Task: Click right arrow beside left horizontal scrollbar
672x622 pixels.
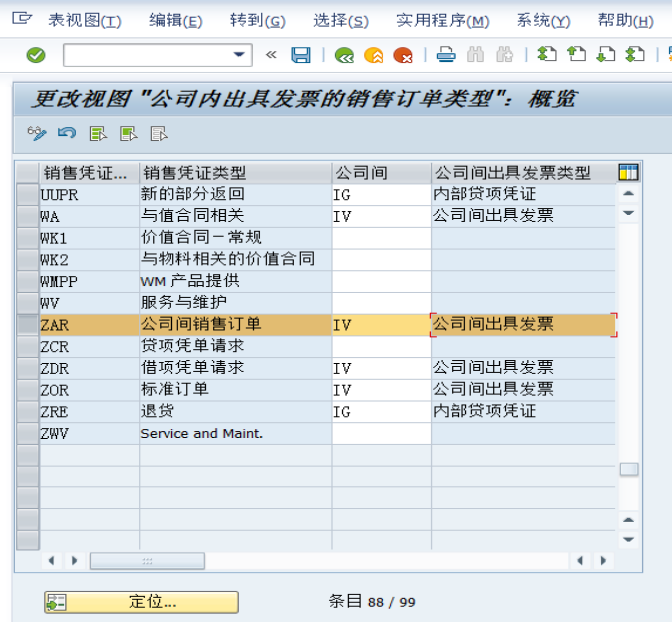Action: pyautogui.click(x=75, y=561)
